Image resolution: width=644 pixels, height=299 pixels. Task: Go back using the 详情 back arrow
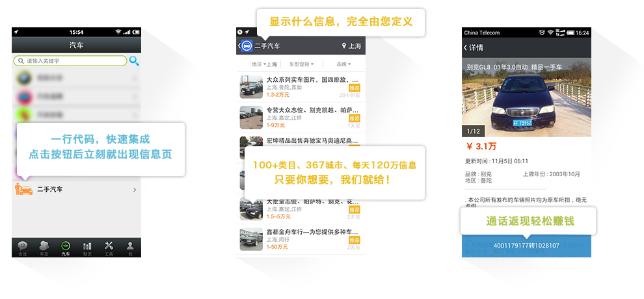point(466,47)
